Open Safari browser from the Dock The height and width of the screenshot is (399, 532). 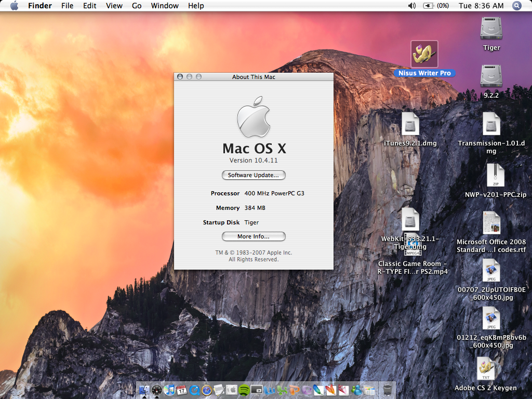coord(207,390)
